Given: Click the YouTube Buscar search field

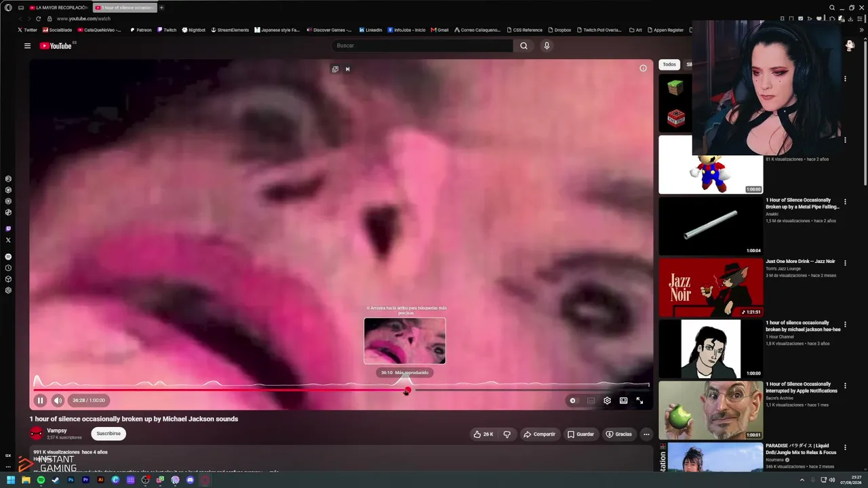Looking at the screenshot, I should pos(422,45).
